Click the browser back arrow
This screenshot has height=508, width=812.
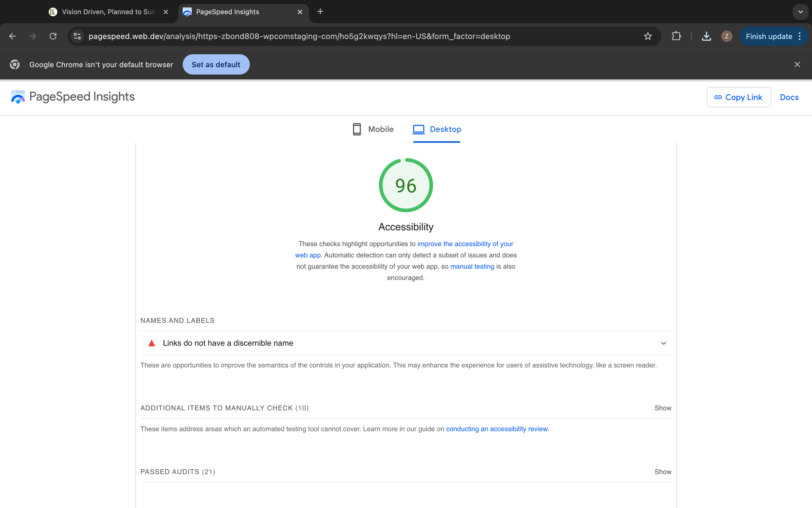[12, 36]
